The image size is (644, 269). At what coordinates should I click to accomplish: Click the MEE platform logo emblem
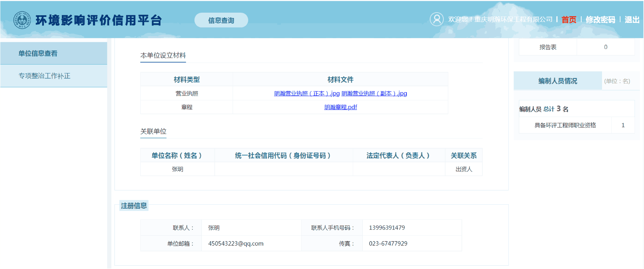point(22,20)
